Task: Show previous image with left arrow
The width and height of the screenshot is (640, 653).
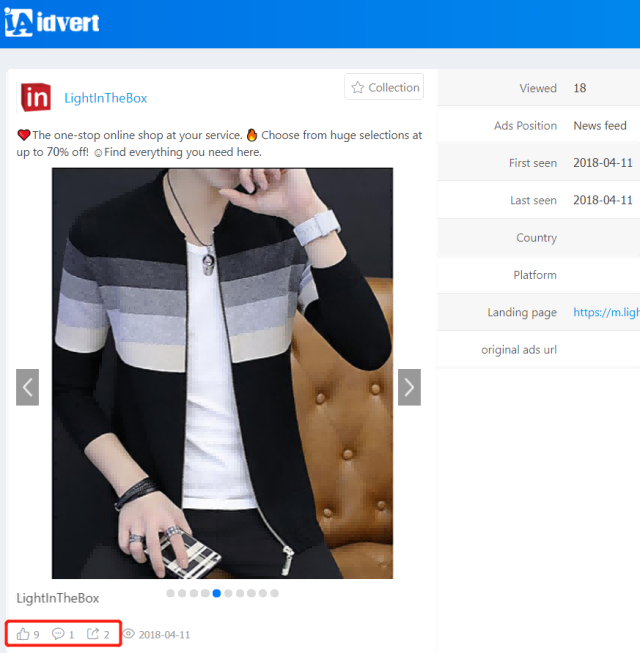Action: (27, 387)
